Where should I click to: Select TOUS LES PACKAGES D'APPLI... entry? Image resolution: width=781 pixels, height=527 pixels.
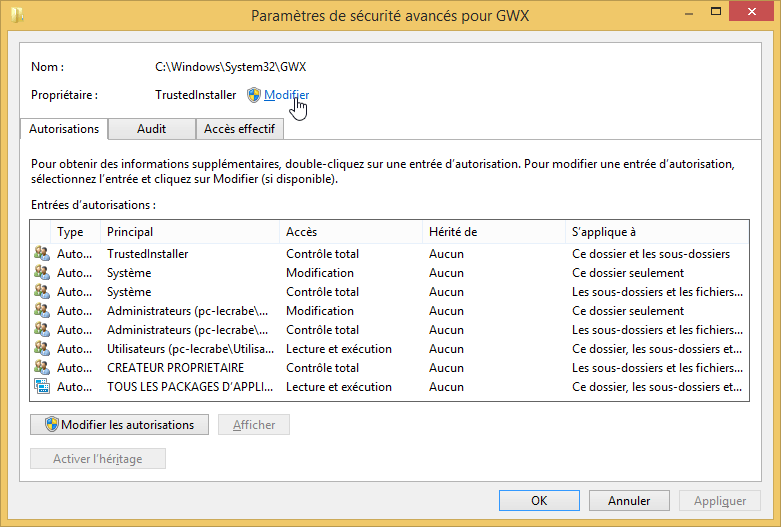pyautogui.click(x=390, y=387)
